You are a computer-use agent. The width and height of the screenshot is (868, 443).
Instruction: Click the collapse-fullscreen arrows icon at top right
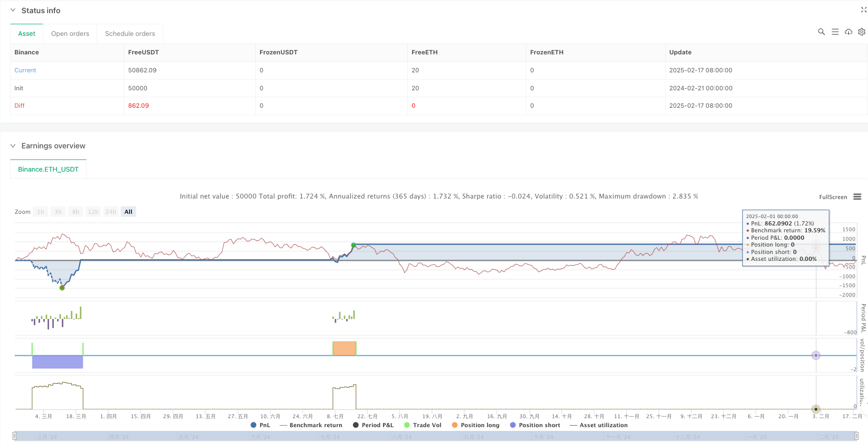click(x=864, y=10)
